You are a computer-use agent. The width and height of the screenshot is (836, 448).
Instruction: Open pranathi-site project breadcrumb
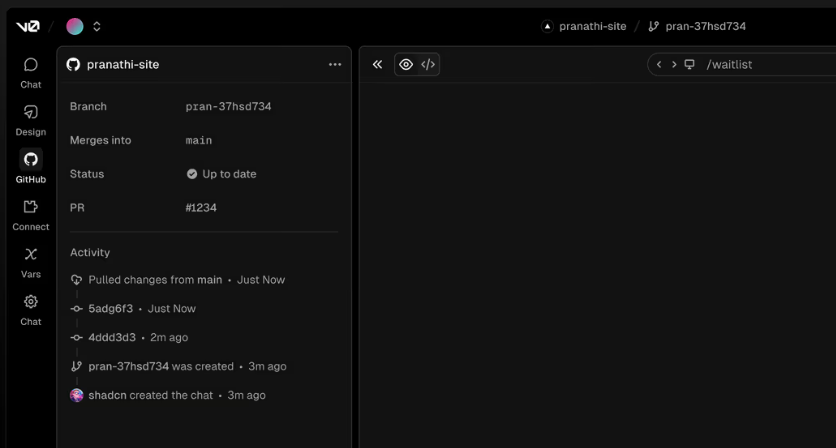click(x=593, y=26)
